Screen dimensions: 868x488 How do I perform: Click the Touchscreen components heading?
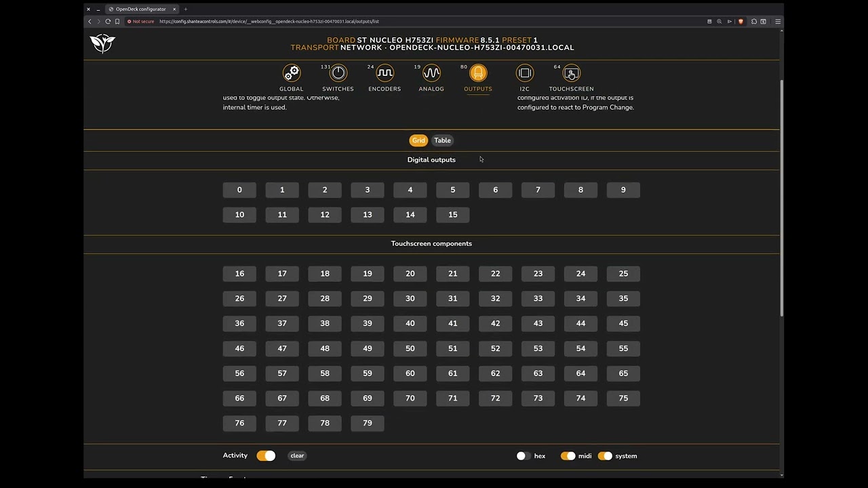pos(431,243)
